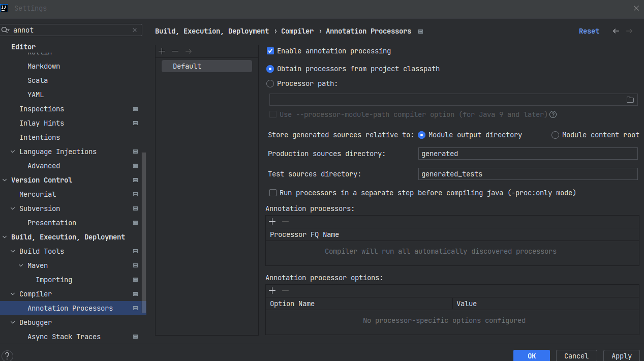Collapse the Version Control section
The width and height of the screenshot is (644, 361).
pyautogui.click(x=5, y=180)
